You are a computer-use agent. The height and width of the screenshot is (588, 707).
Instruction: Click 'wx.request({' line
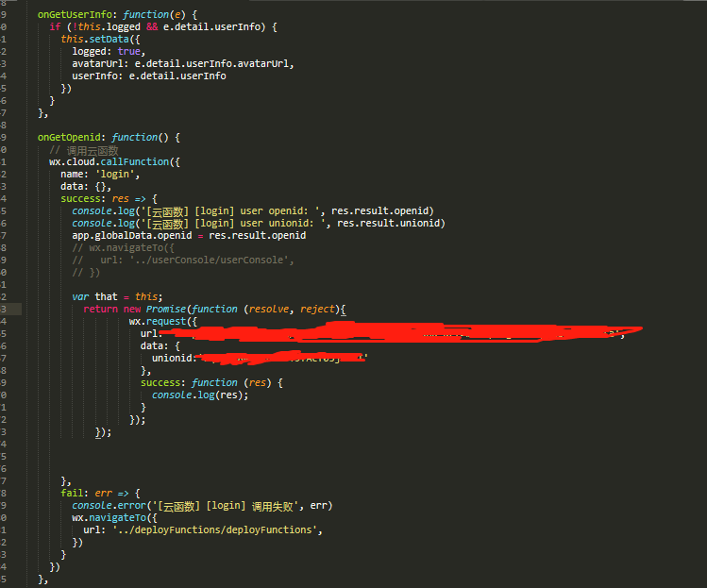[x=163, y=321]
